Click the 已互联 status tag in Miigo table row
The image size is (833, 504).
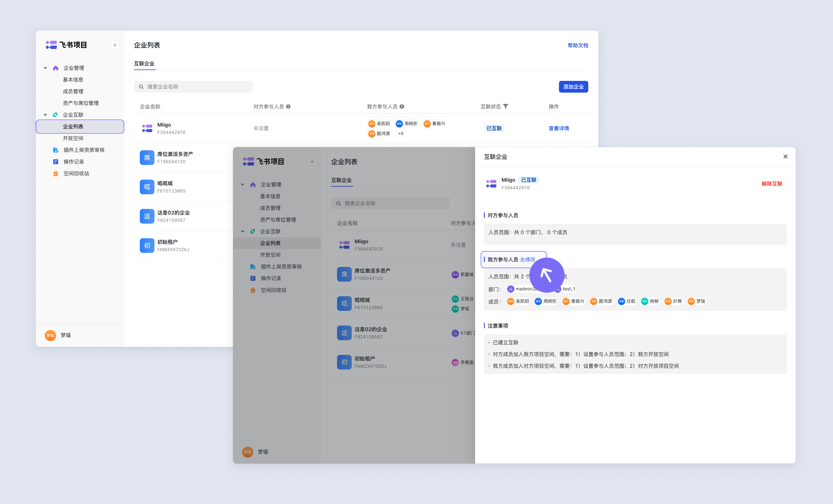pos(494,128)
